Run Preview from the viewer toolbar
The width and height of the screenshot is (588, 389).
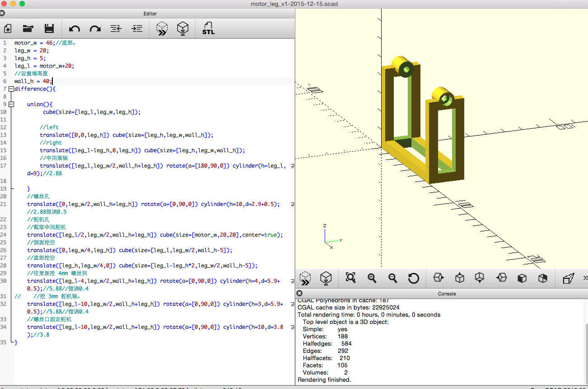coord(305,278)
